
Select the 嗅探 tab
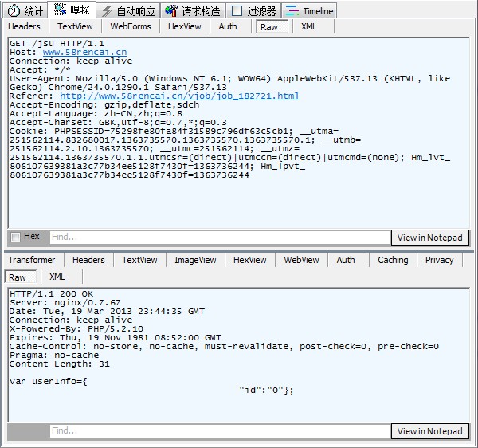(x=72, y=10)
